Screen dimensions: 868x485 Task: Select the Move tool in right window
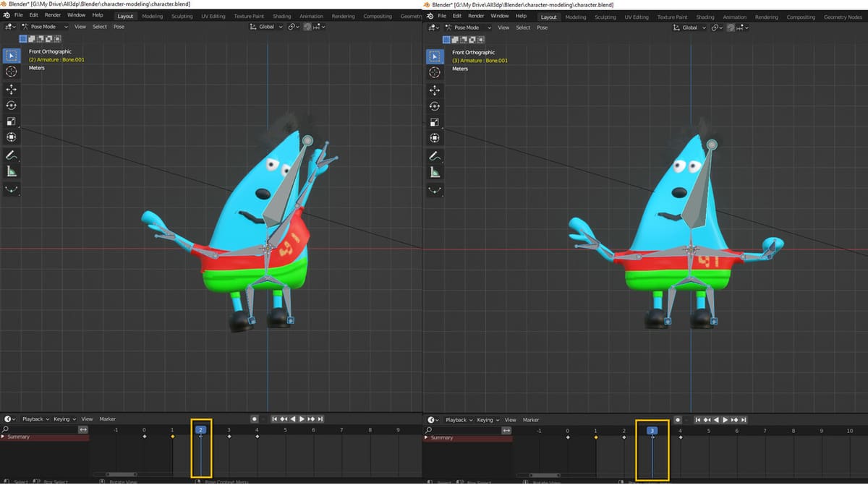(x=435, y=90)
